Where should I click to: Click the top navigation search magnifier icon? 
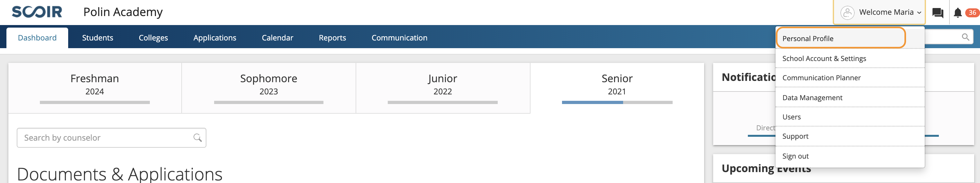pyautogui.click(x=965, y=37)
